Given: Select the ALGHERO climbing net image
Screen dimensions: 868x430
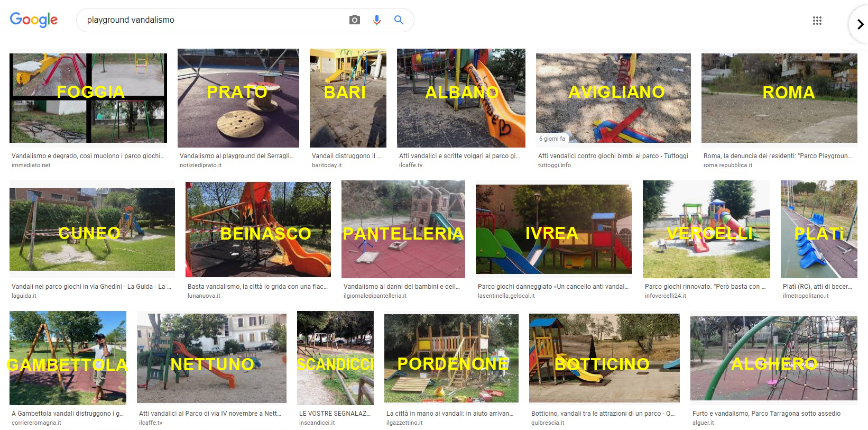Looking at the screenshot, I should [x=773, y=358].
